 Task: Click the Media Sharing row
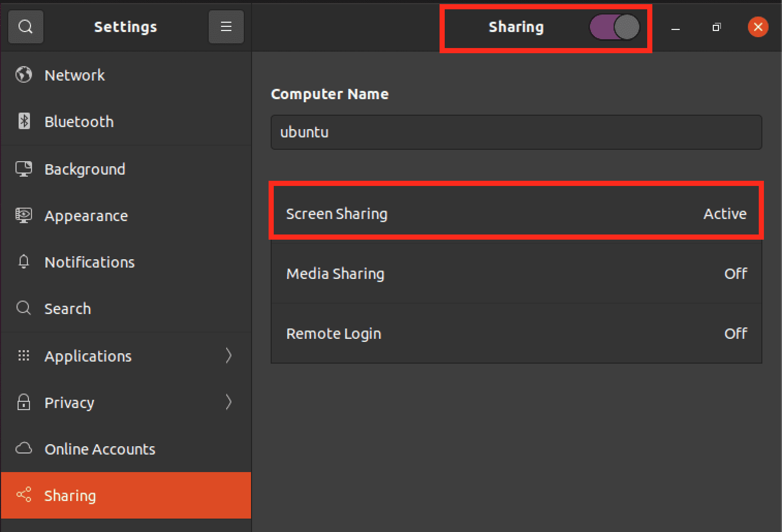[516, 274]
